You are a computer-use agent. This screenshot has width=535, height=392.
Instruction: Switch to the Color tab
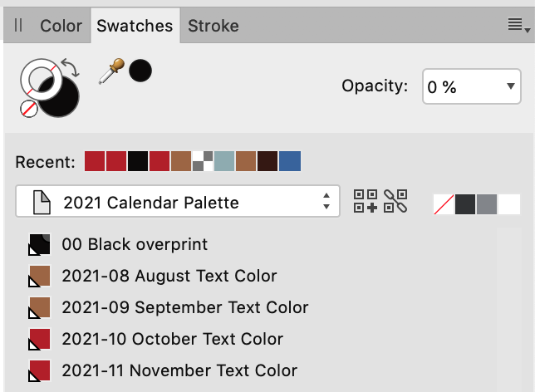61,26
